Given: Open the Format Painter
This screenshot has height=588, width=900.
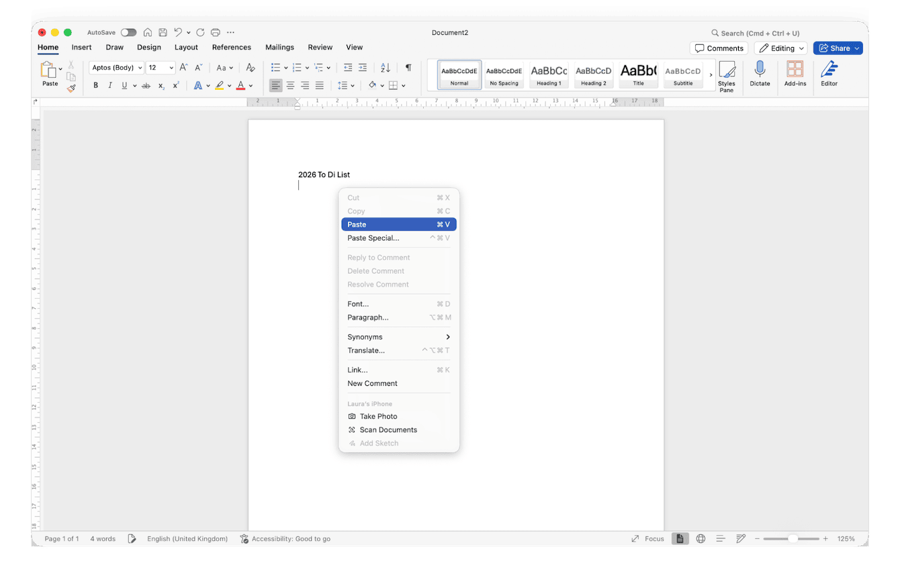Looking at the screenshot, I should point(71,89).
